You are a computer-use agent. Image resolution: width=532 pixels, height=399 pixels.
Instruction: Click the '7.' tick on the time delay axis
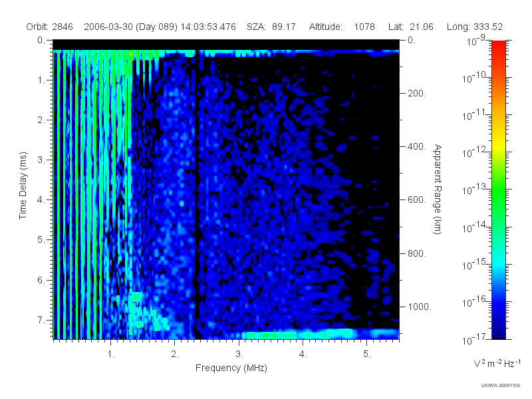point(41,321)
